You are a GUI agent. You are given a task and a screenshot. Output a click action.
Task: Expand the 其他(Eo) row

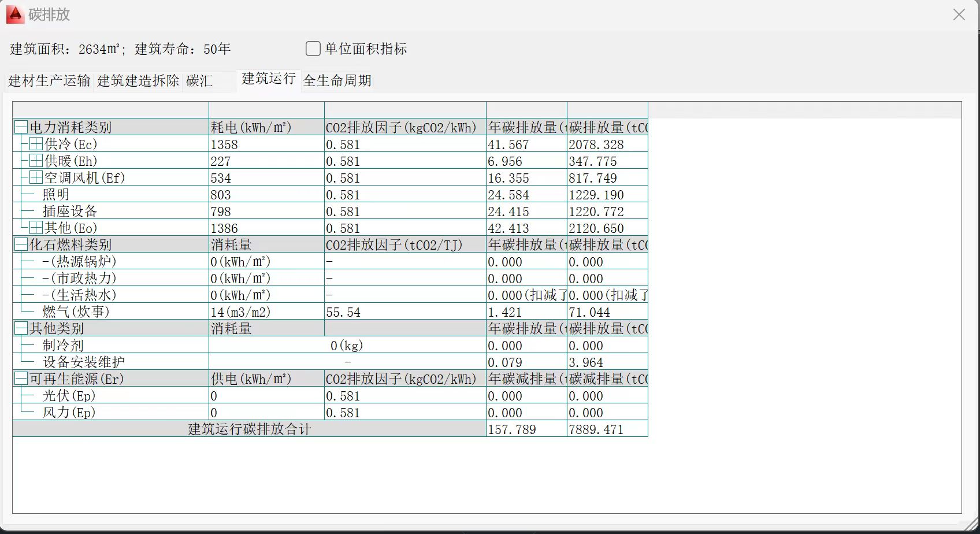pos(36,228)
